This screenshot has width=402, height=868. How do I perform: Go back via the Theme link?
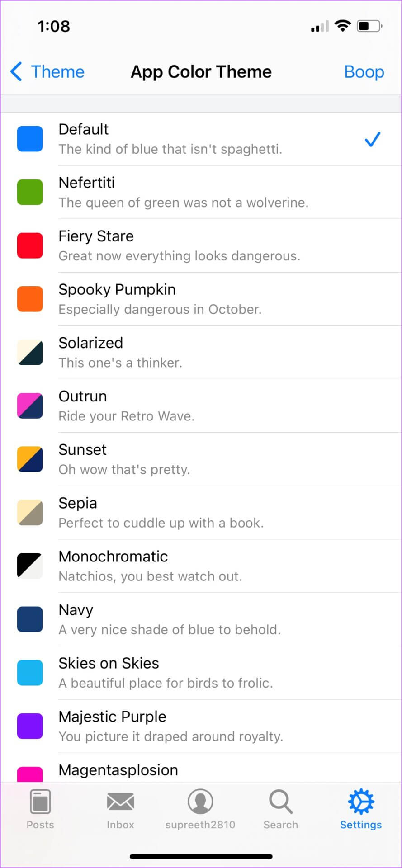click(x=57, y=72)
